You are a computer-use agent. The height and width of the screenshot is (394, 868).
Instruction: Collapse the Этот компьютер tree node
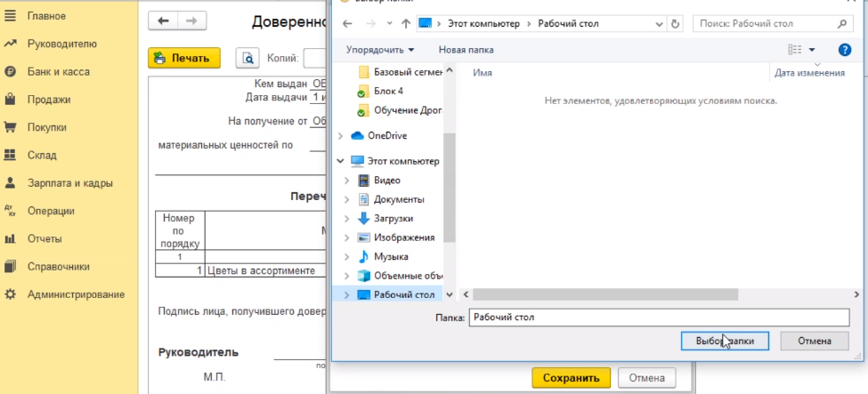340,161
